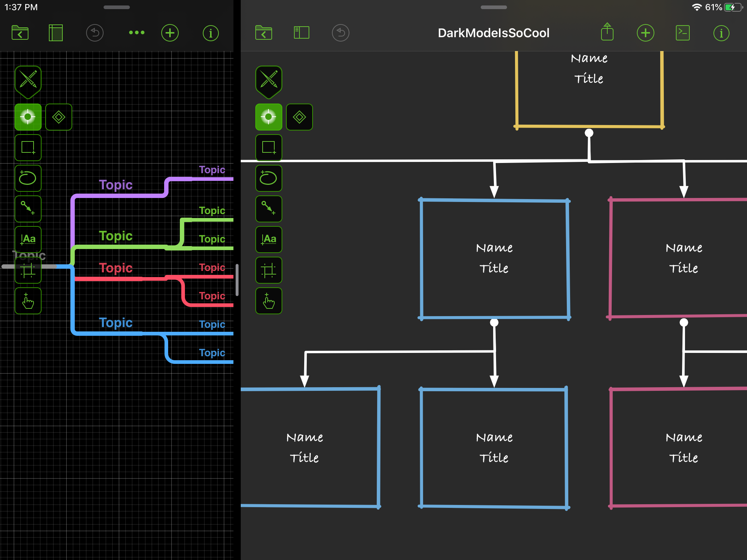Click the add new item button right toolbar
This screenshot has height=560, width=747.
645,32
